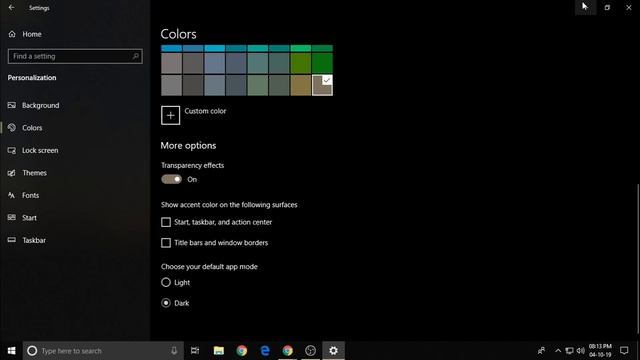Click the Settings gear on taskbar
640x360 pixels.
(x=333, y=351)
